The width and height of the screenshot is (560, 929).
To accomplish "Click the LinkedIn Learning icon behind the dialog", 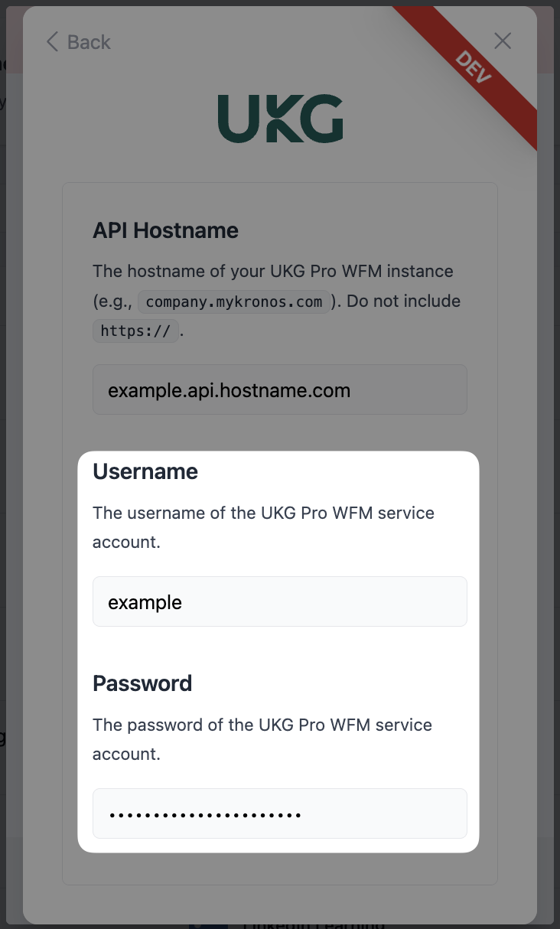I will tap(208, 924).
